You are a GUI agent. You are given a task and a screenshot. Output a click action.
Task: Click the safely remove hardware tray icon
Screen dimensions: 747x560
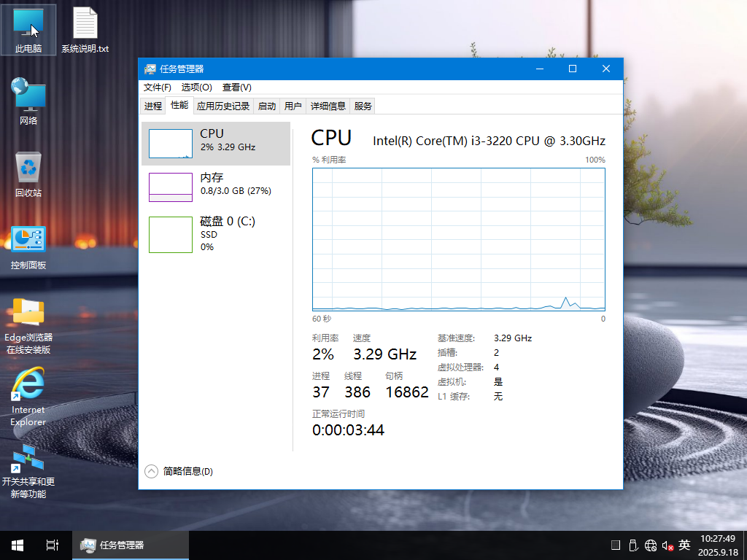(633, 545)
